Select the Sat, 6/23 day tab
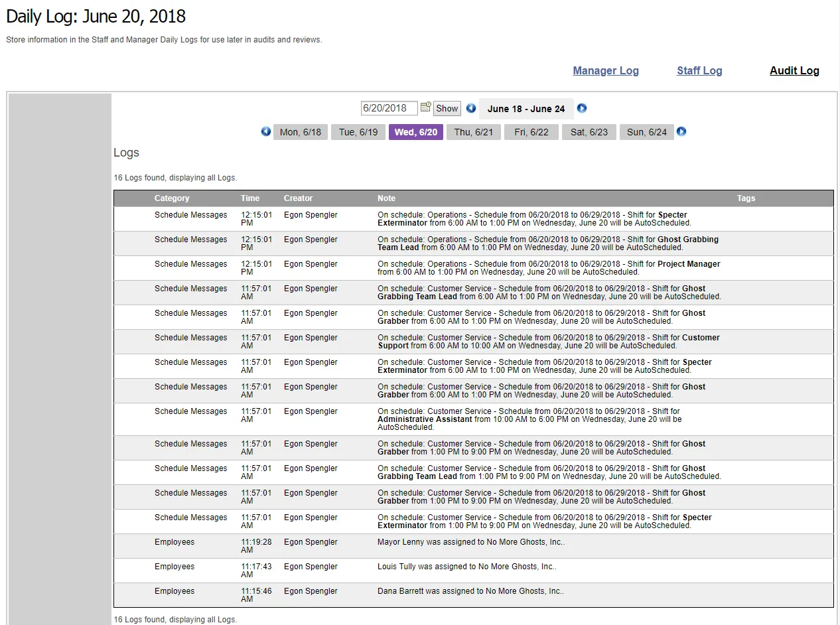The height and width of the screenshot is (625, 840). pyautogui.click(x=589, y=132)
